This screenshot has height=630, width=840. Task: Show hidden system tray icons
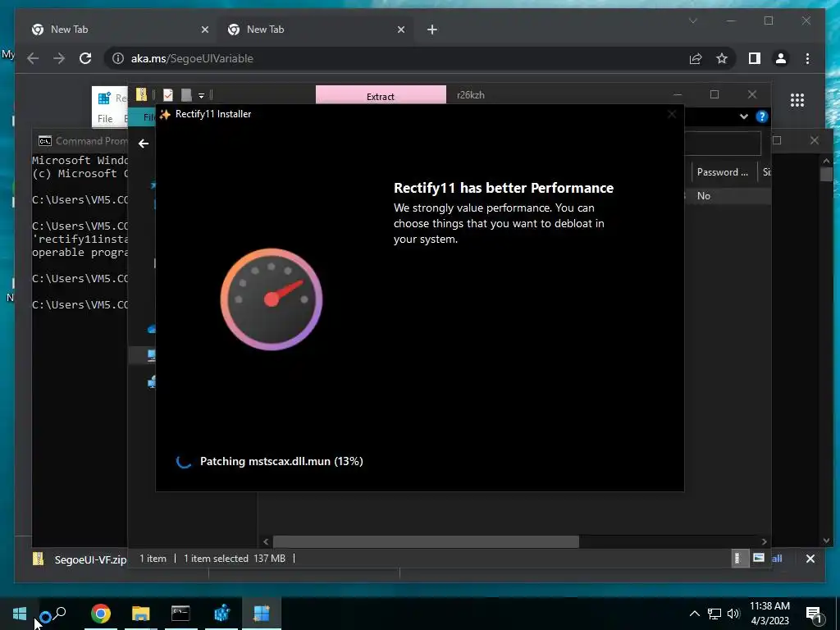point(694,614)
